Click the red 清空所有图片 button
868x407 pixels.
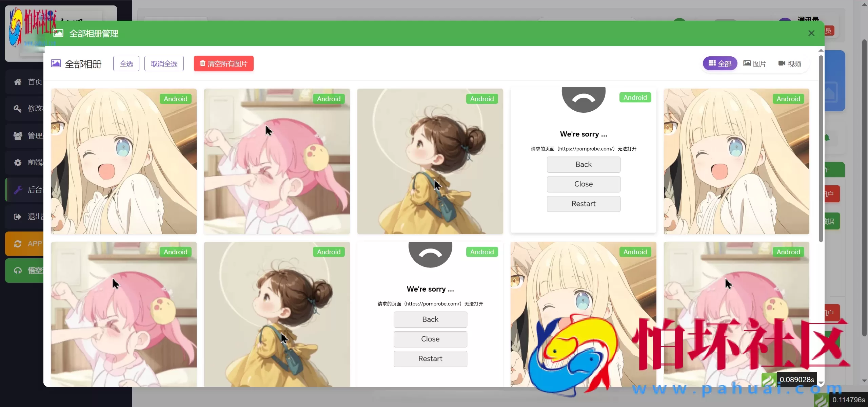(x=223, y=63)
